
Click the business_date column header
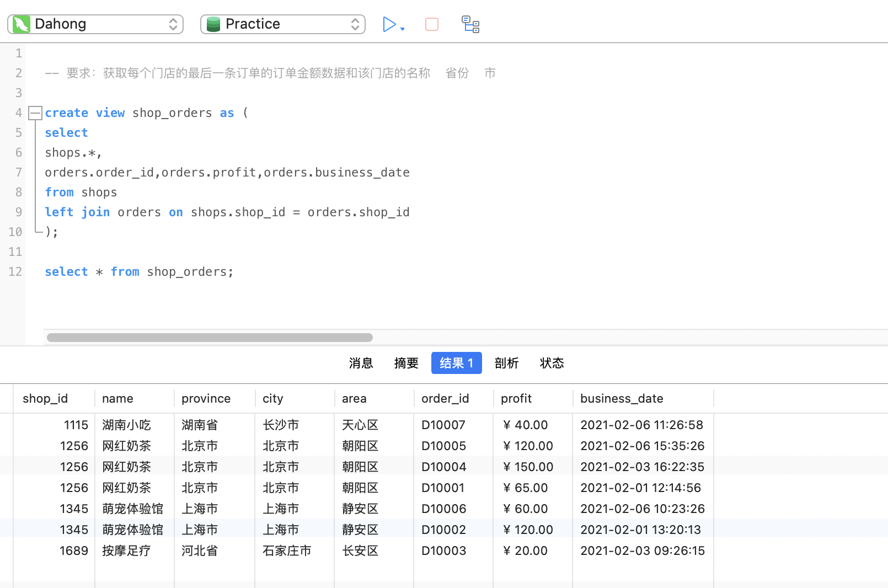[x=621, y=398]
